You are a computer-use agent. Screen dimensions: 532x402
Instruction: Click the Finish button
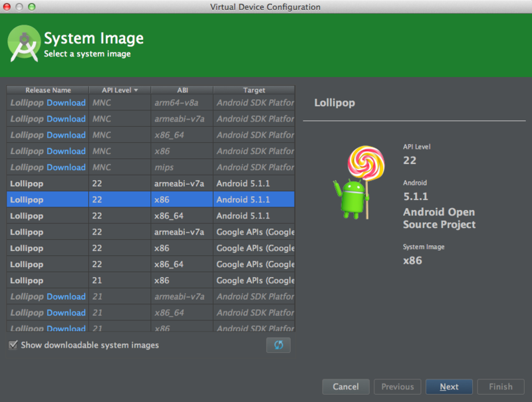(500, 387)
